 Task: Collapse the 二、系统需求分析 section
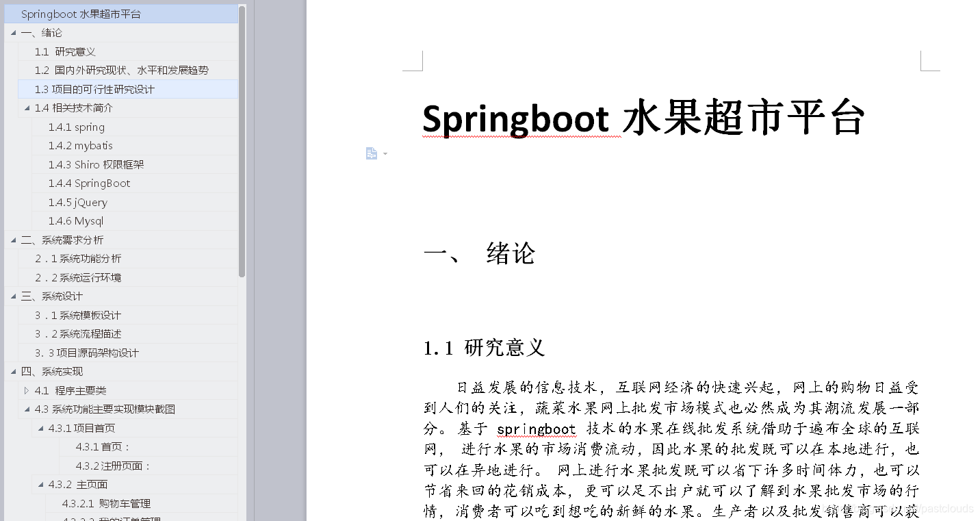14,240
